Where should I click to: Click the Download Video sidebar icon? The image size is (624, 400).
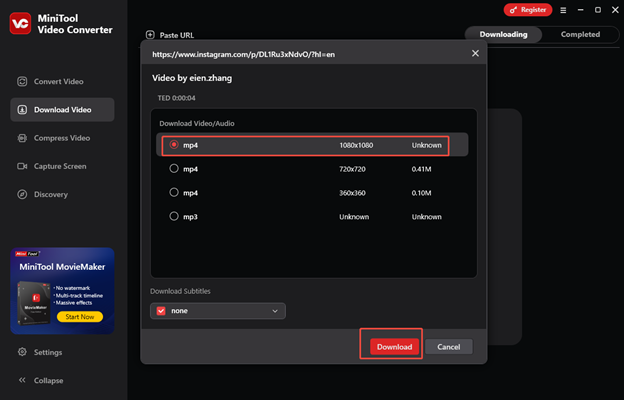(x=22, y=110)
